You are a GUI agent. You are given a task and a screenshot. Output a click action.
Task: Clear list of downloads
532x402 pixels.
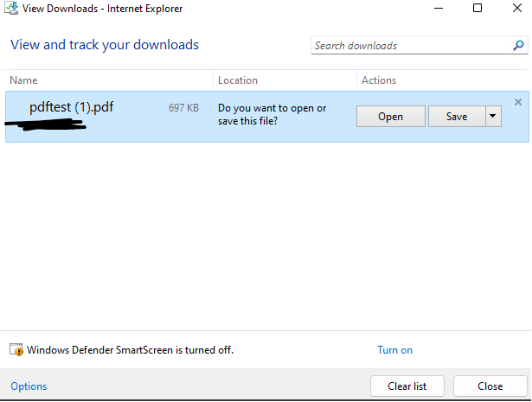click(407, 386)
